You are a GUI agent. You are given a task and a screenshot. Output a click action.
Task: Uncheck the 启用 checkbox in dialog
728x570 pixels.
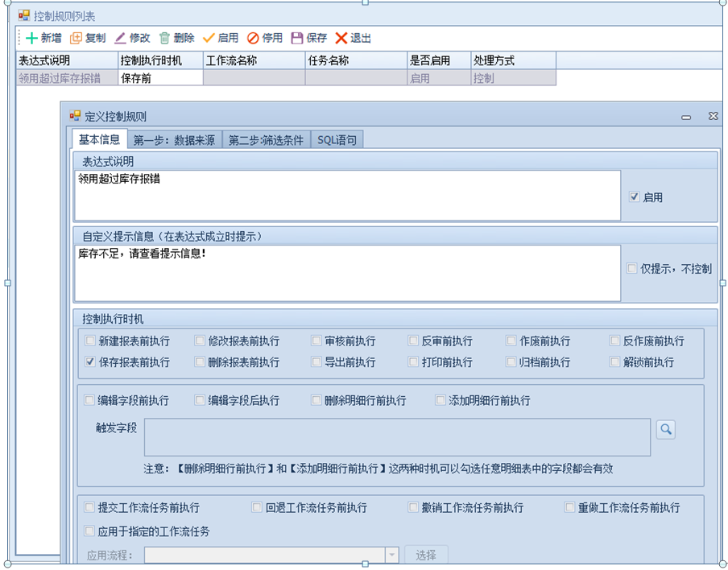tap(635, 196)
